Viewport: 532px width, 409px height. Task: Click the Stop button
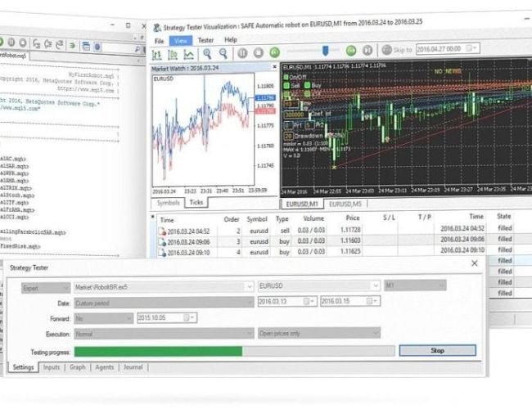(438, 350)
